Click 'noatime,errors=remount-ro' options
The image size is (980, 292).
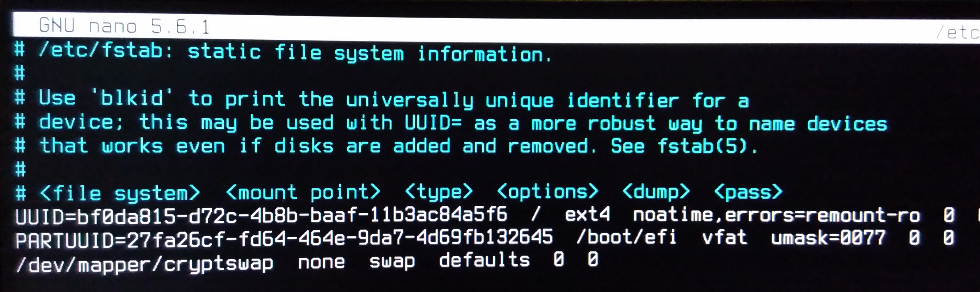click(776, 215)
